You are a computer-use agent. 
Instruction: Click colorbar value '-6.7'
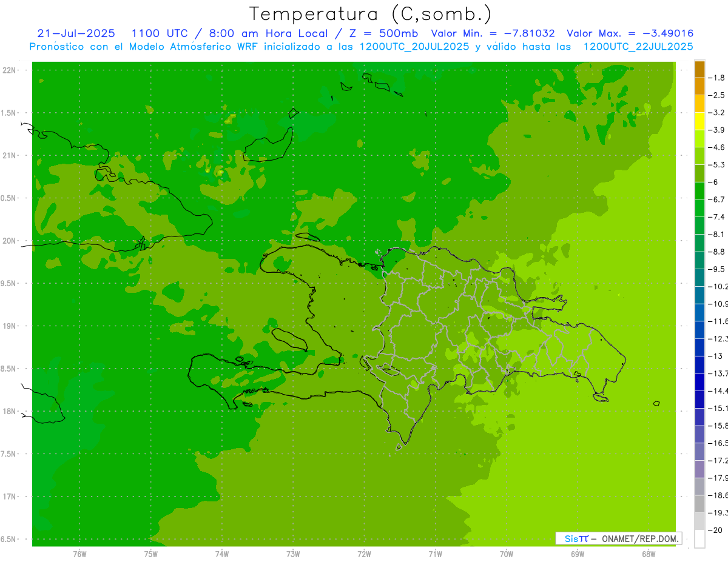(x=717, y=199)
